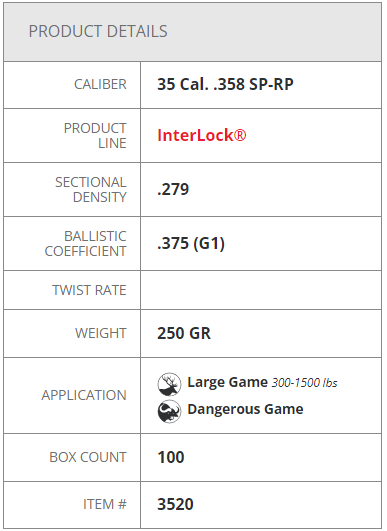387x531 pixels.
Task: Click the APPLICATION row label
Action: [84, 395]
